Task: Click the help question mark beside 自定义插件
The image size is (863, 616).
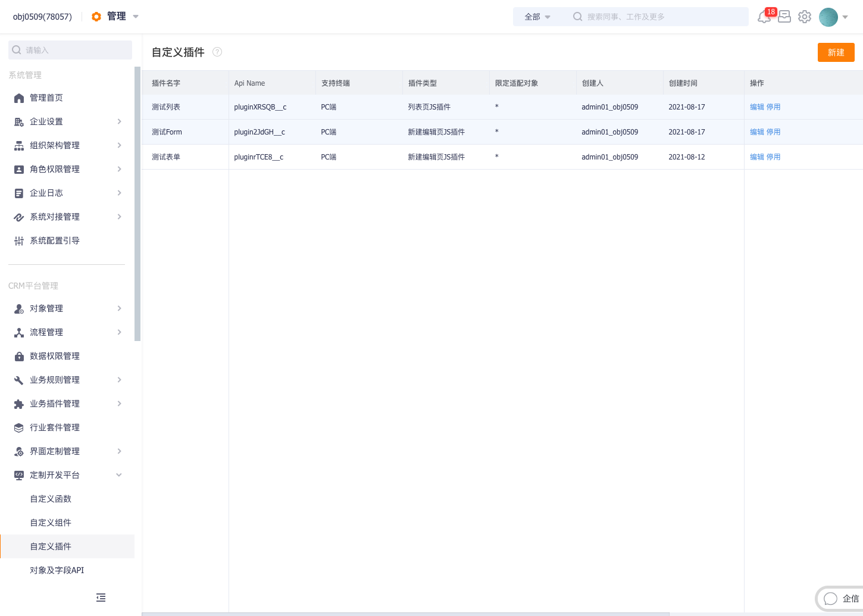Action: tap(217, 52)
